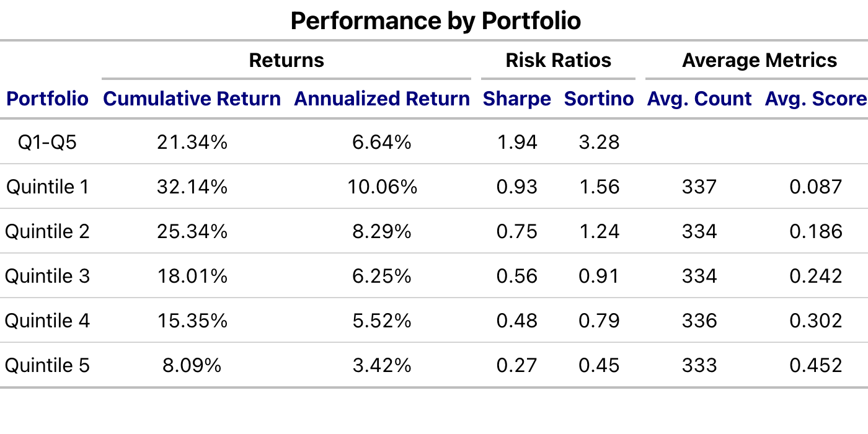Click the 8.29% annualized return cell
This screenshot has width=868, height=434.
coord(382,231)
